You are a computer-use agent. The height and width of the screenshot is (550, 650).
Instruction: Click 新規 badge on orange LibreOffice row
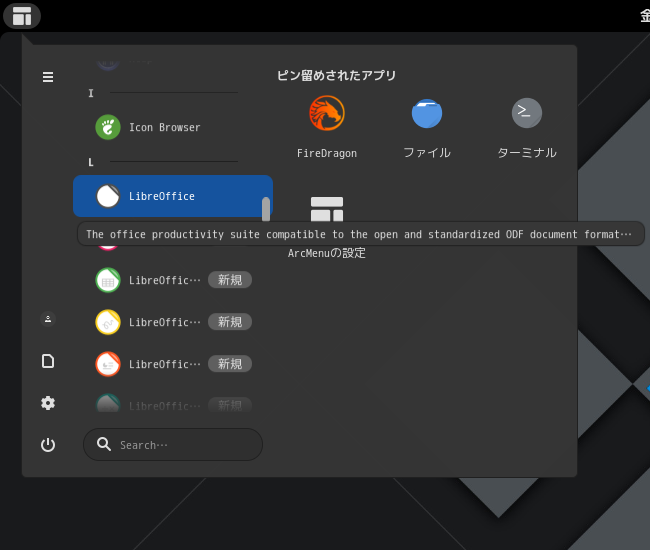tap(230, 364)
